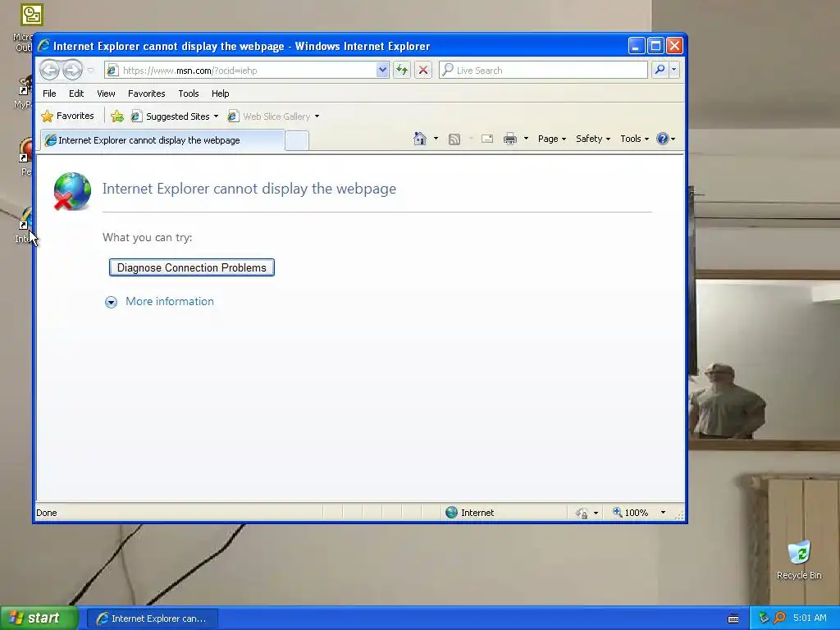The height and width of the screenshot is (630, 840).
Task: Click Suggested Sites page icon
Action: (x=137, y=116)
